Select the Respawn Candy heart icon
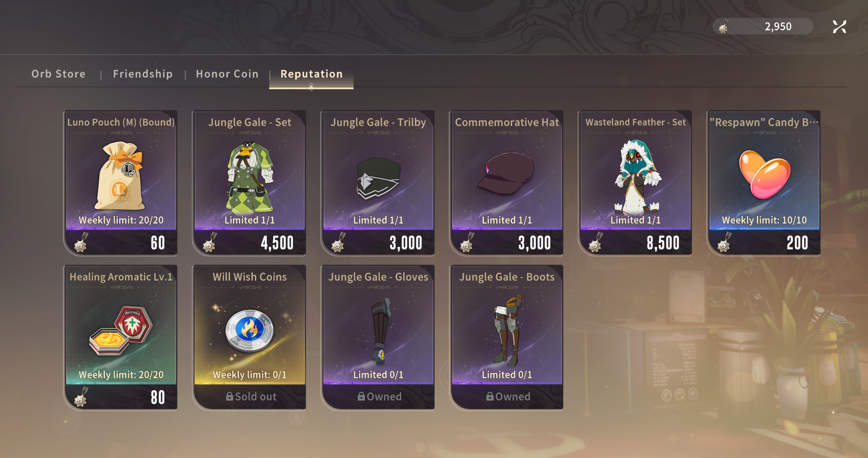868x458 pixels. (x=764, y=175)
